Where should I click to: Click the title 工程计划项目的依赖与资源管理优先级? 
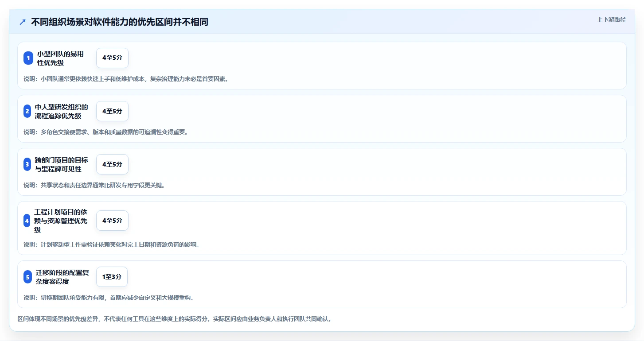pos(61,221)
